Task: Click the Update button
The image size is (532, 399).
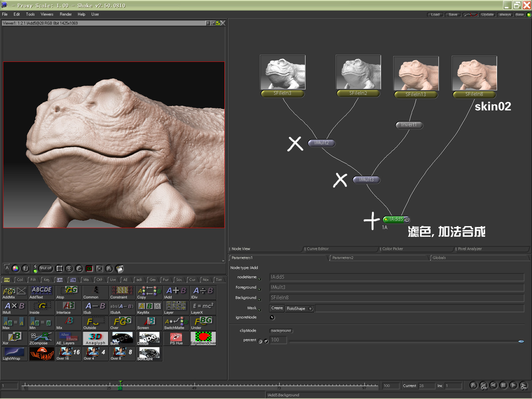Action: (x=487, y=15)
